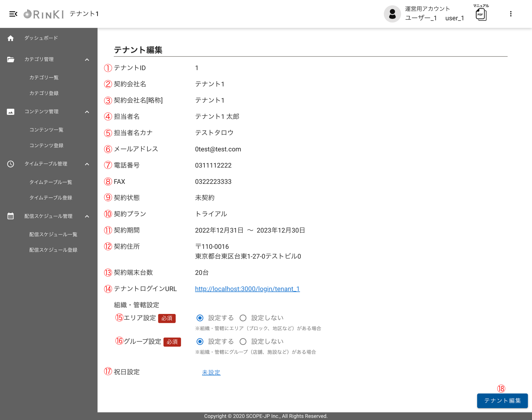
Task: Open コンテンツ一覧 in the sidebar
Action: click(46, 130)
